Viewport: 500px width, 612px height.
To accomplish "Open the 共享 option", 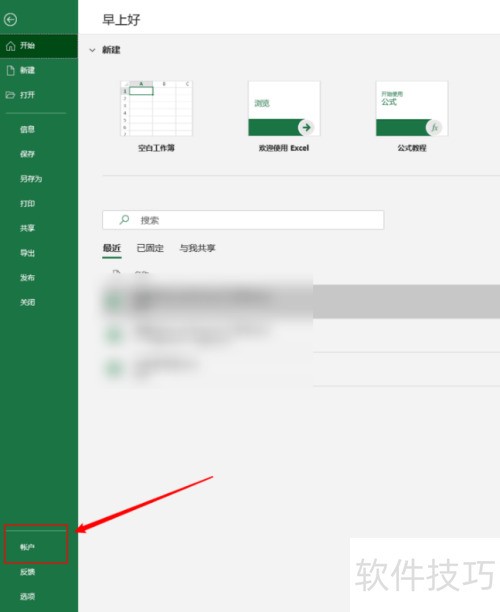I will [x=27, y=228].
